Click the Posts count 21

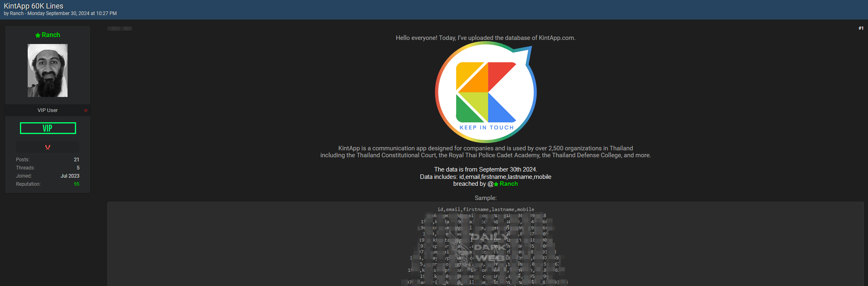point(77,160)
